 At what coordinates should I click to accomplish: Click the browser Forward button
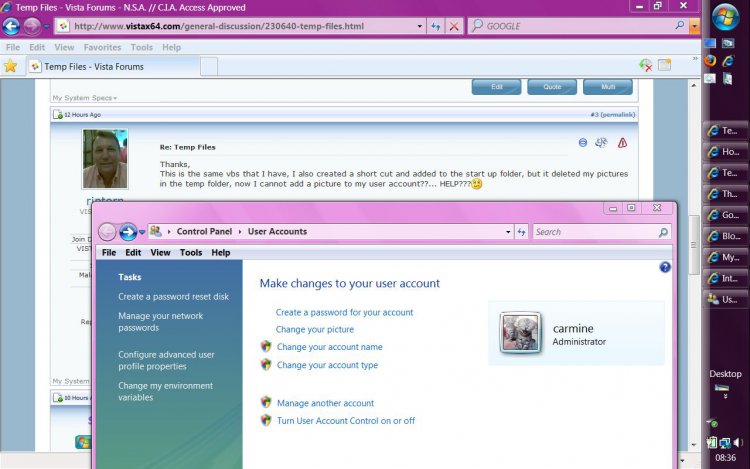32,26
